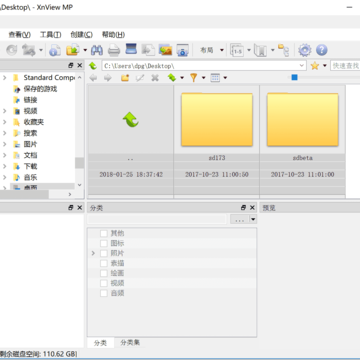Click the 快速查找 quick search field
Viewport: 360px width, 360px height.
pos(345,66)
